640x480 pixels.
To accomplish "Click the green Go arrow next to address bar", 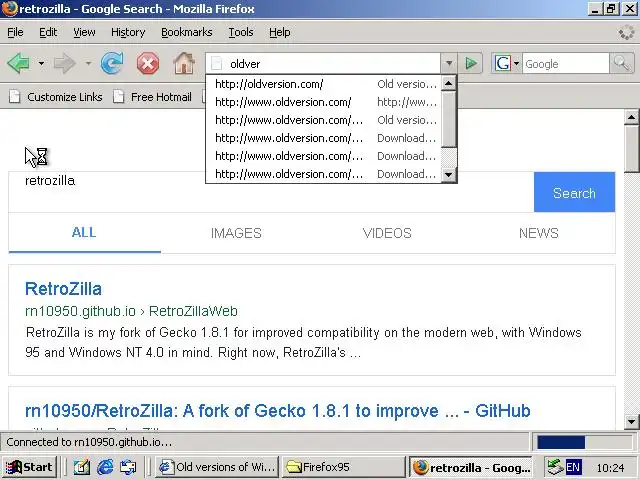I will pyautogui.click(x=470, y=63).
